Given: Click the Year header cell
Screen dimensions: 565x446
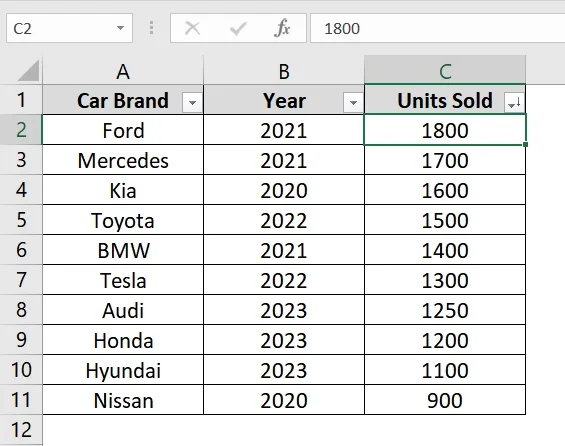Looking at the screenshot, I should (x=284, y=100).
